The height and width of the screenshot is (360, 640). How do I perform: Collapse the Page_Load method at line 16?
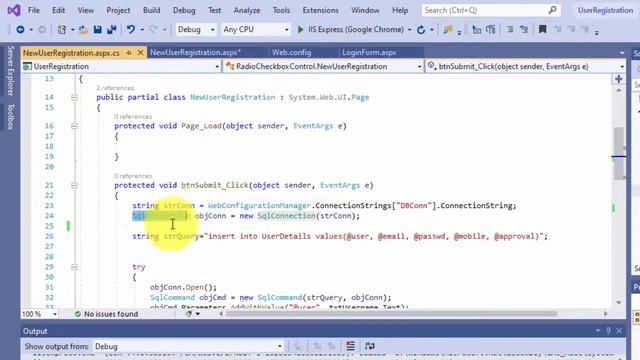pos(74,126)
